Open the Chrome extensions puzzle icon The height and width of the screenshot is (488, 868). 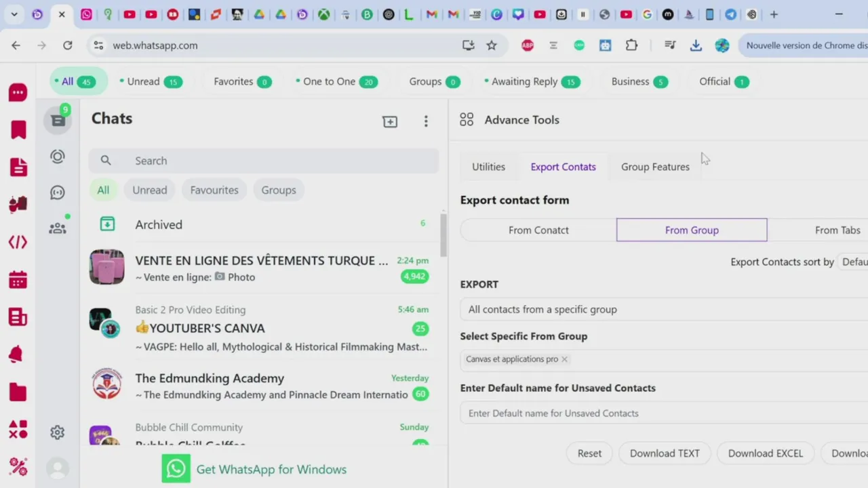coord(631,45)
